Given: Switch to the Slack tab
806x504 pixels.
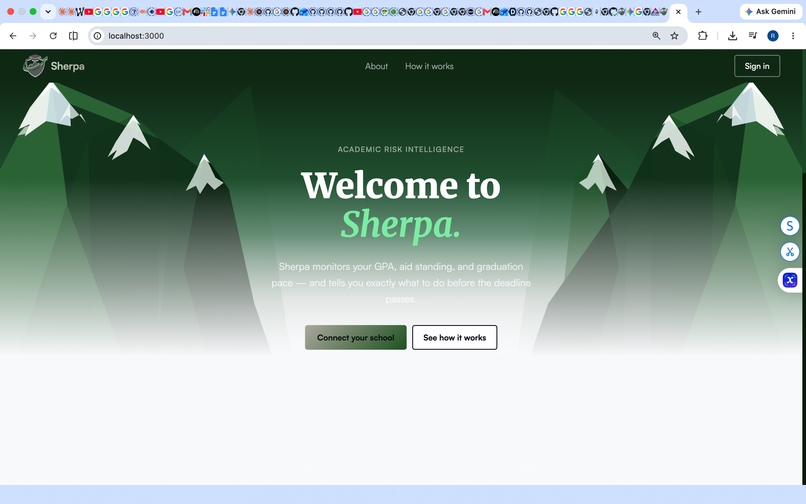Looking at the screenshot, I should (205, 12).
